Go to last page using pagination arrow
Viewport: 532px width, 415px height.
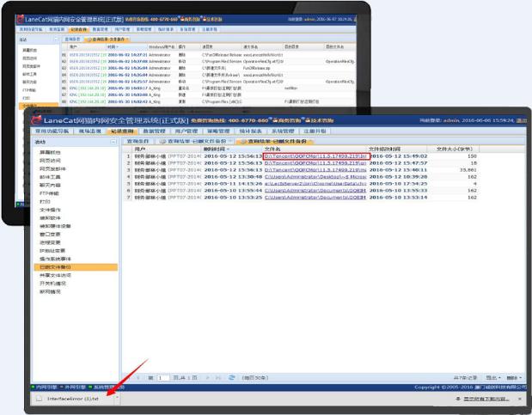click(218, 378)
